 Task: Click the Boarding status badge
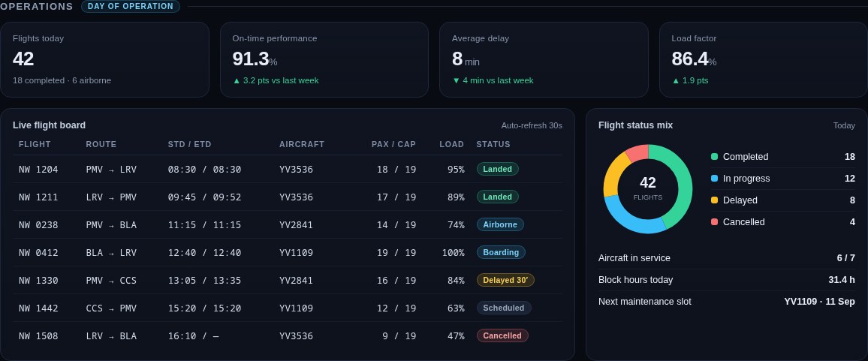[501, 252]
